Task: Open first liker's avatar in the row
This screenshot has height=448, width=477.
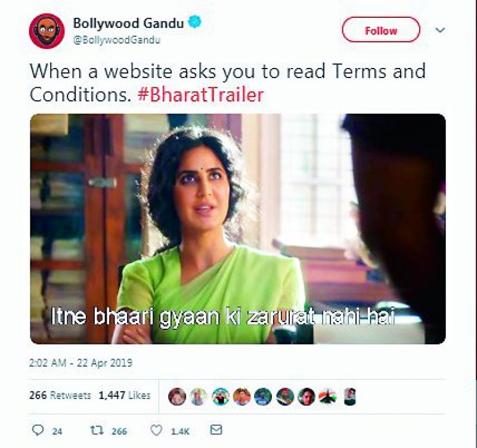Action: 176,397
